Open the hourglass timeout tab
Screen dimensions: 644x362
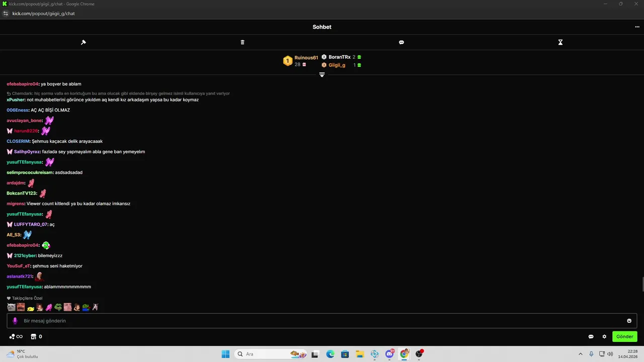pyautogui.click(x=560, y=42)
